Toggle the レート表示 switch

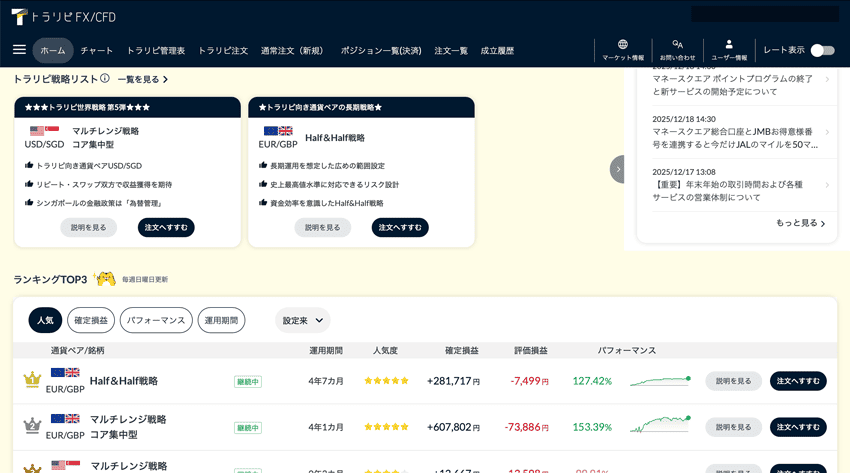tap(822, 50)
